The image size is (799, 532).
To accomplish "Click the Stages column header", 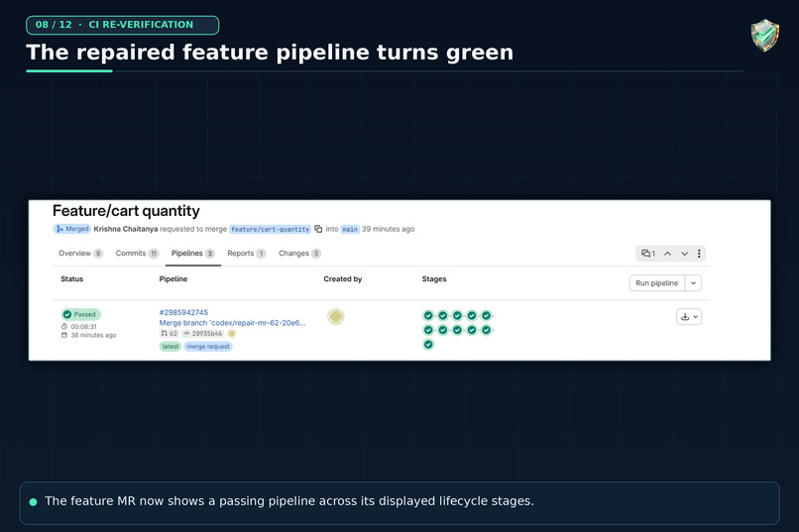I will point(434,279).
